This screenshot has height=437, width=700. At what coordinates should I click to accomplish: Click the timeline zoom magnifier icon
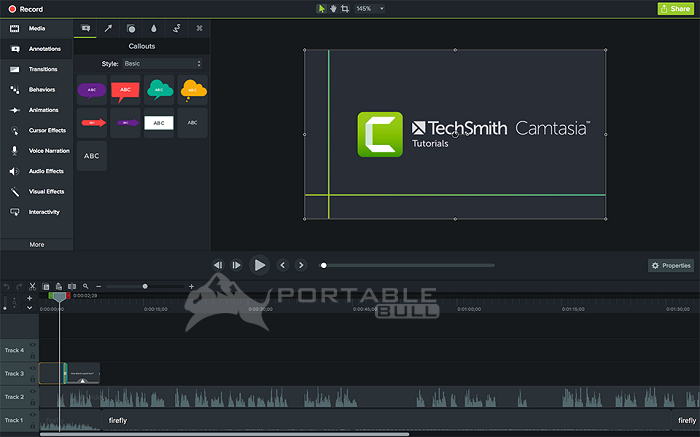click(86, 287)
